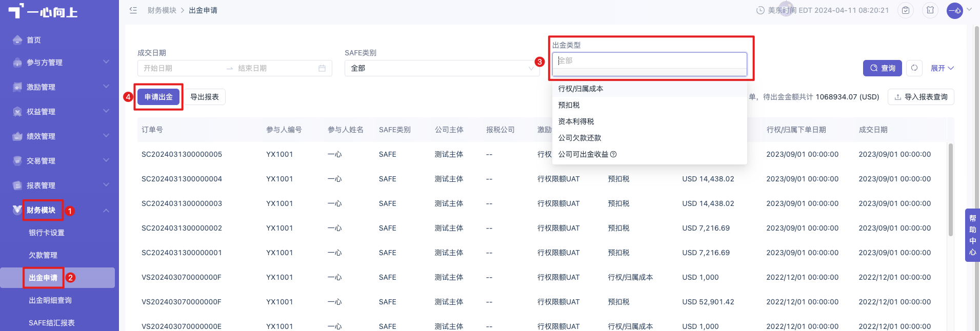Screen dimensions: 980x331
Task: Click the 首页 home icon in sidebar
Action: coord(17,40)
